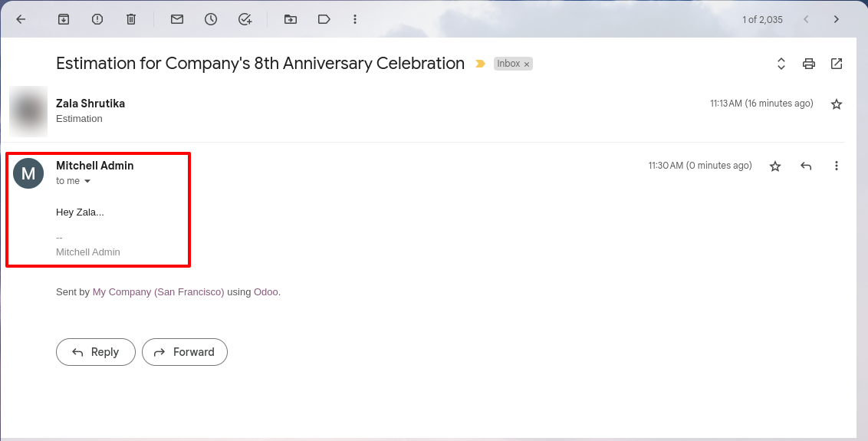The width and height of the screenshot is (868, 441).
Task: Expand all messages in conversation
Action: [781, 64]
